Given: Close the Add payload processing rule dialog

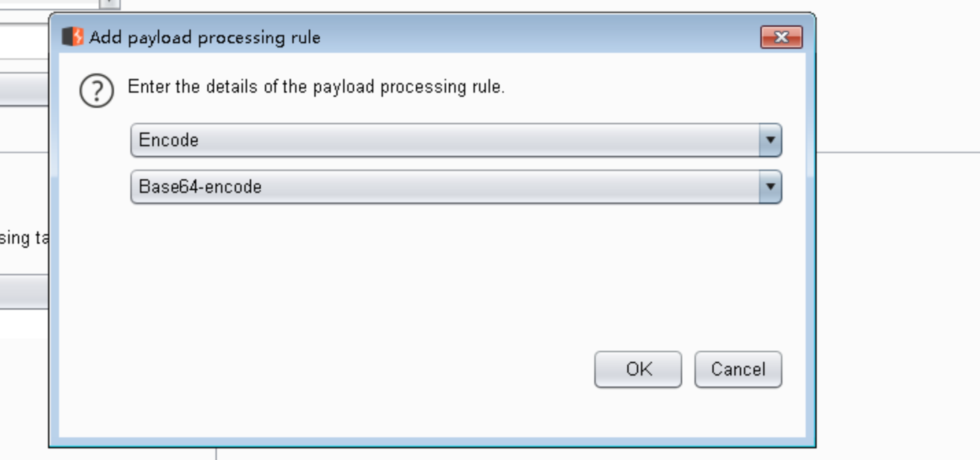Looking at the screenshot, I should click(x=781, y=37).
